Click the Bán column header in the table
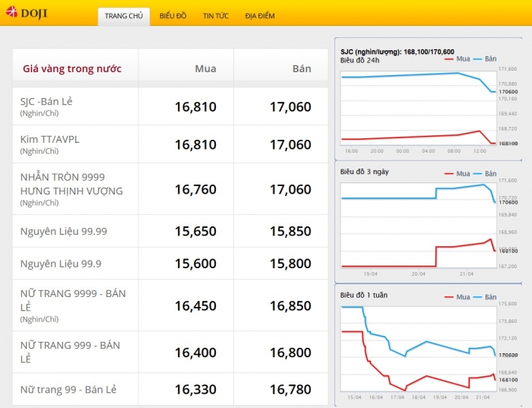This screenshot has width=532, height=408. click(x=302, y=68)
